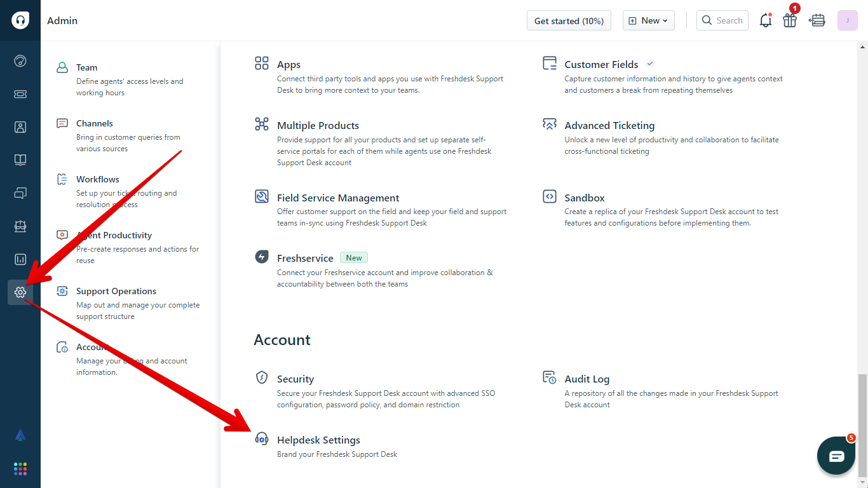Image resolution: width=868 pixels, height=488 pixels.
Task: Click the page vertical scrollbar thumb
Action: [x=862, y=424]
